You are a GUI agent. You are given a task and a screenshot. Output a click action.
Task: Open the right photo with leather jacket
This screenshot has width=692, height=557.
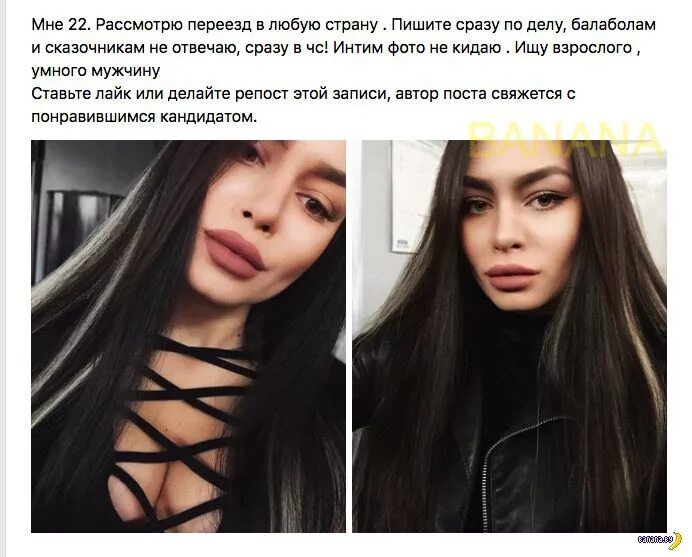(x=509, y=336)
